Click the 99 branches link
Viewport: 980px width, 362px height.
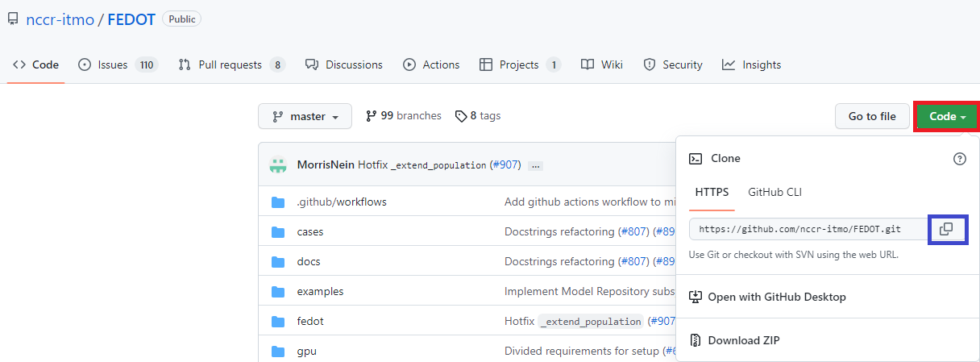click(x=404, y=116)
